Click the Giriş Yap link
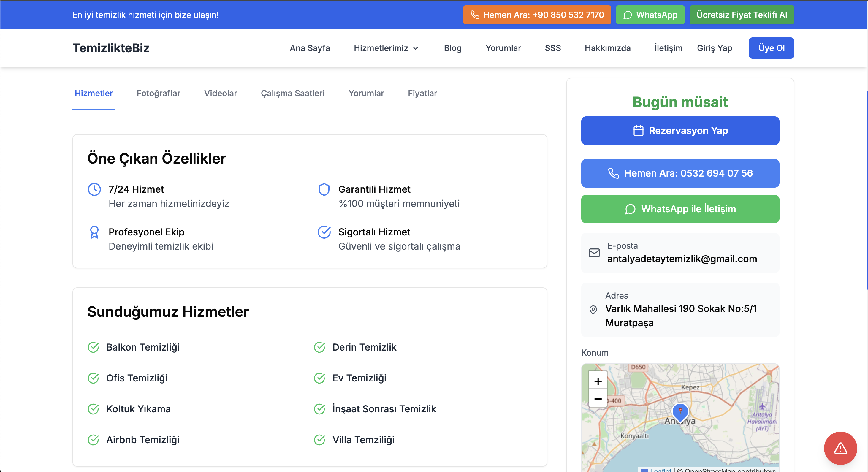 714,48
